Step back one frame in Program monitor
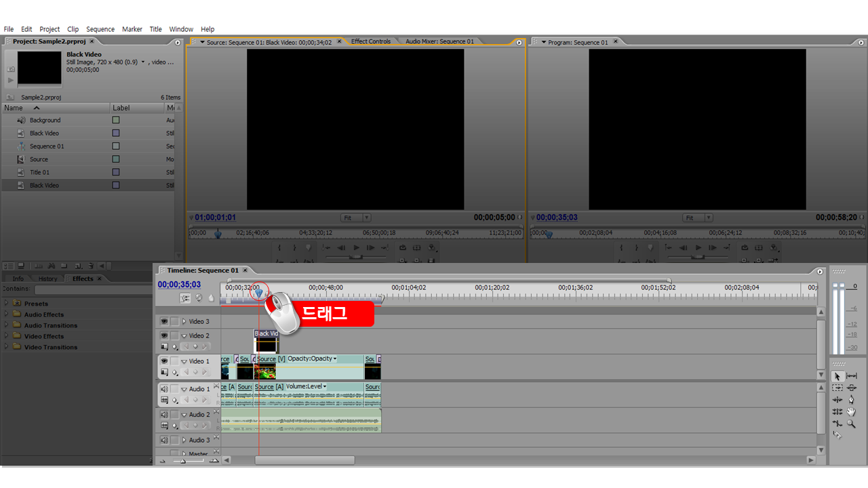Viewport: 868px width, 488px height. point(684,248)
